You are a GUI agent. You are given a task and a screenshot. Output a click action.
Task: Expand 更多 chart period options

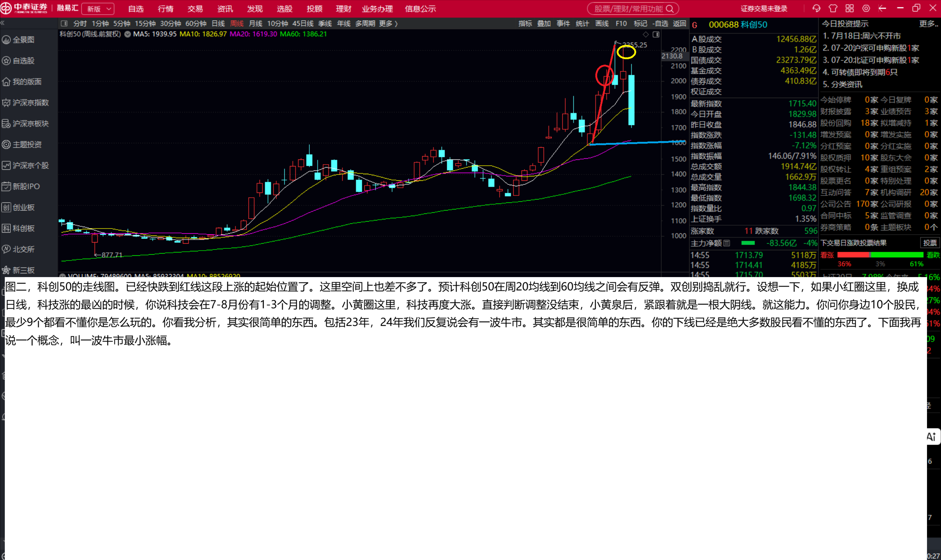[388, 24]
